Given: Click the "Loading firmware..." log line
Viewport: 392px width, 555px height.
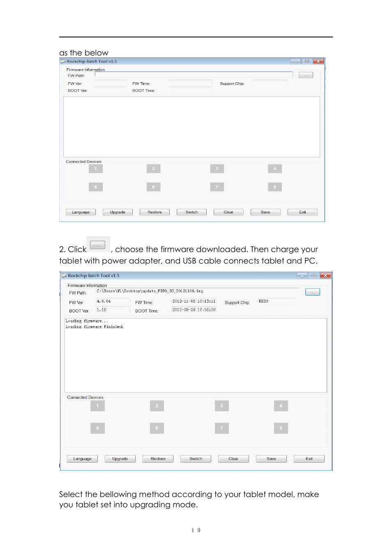Looking at the screenshot, I should tap(87, 321).
